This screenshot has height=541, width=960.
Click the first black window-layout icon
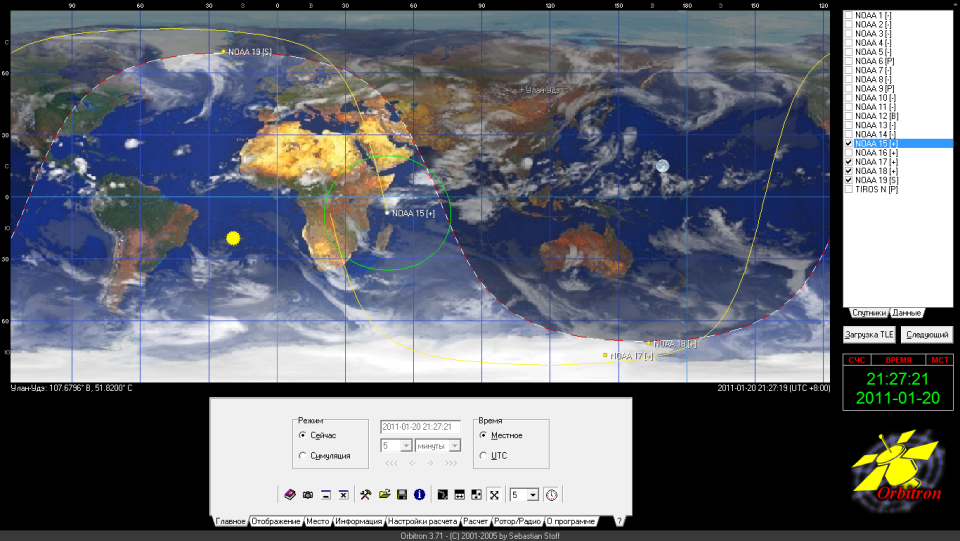[442, 494]
